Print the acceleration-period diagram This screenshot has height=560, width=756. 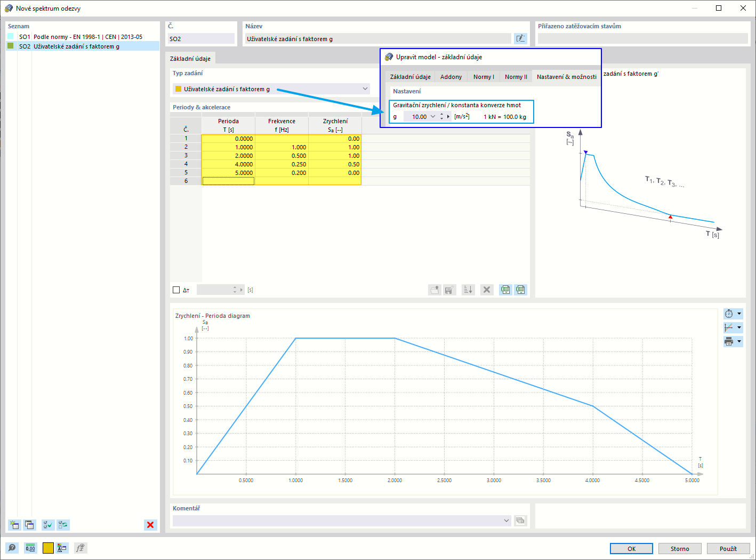(x=729, y=341)
